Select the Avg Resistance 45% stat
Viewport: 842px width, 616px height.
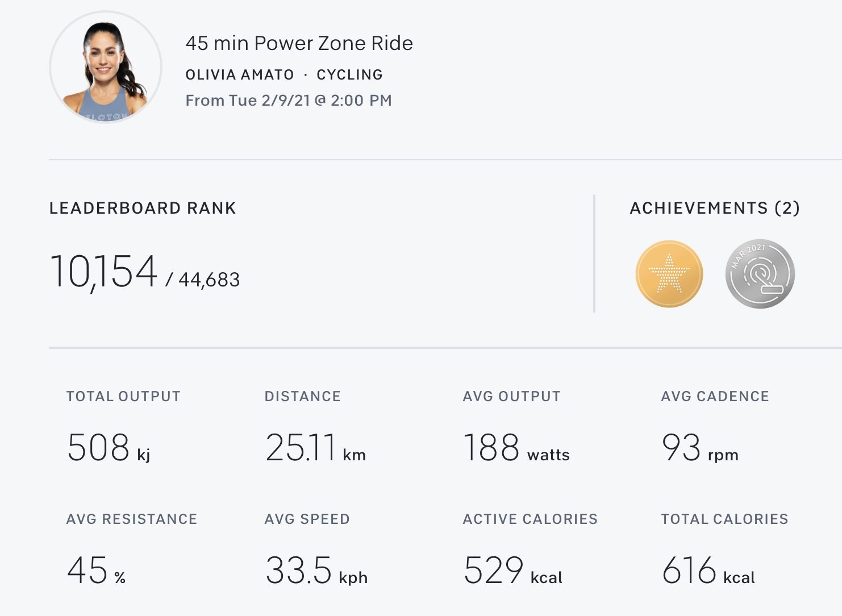tap(96, 571)
